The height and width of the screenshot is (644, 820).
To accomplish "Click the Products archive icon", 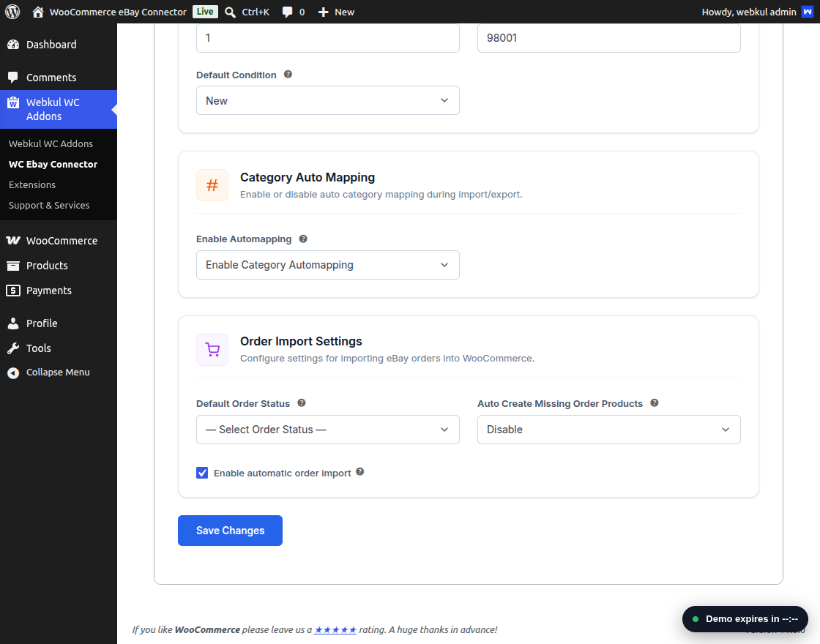I will click(x=14, y=266).
